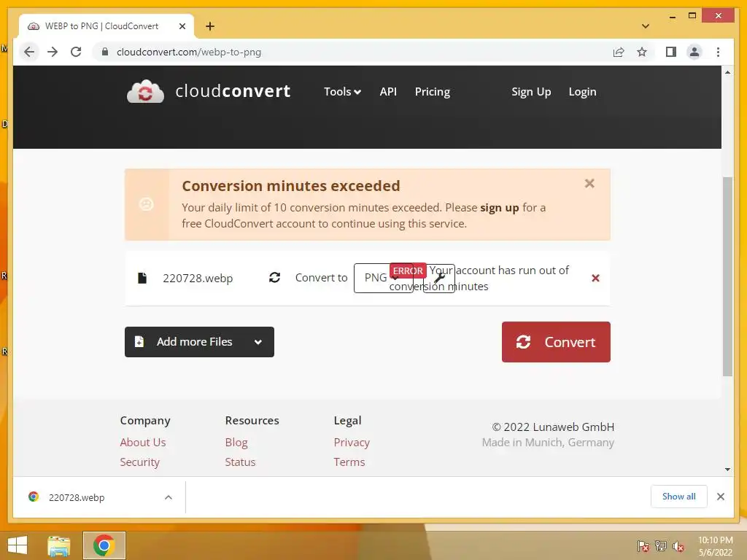Click Login in the header

pos(582,91)
